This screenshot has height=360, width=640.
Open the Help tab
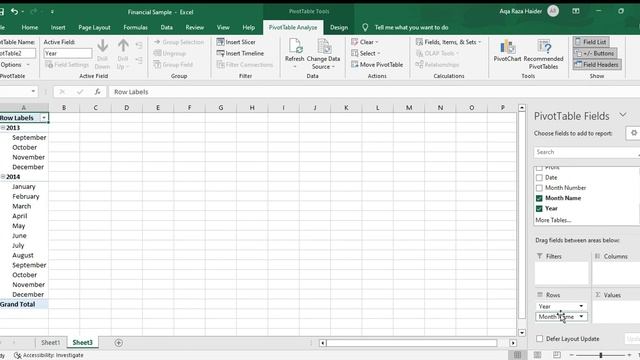(x=249, y=27)
